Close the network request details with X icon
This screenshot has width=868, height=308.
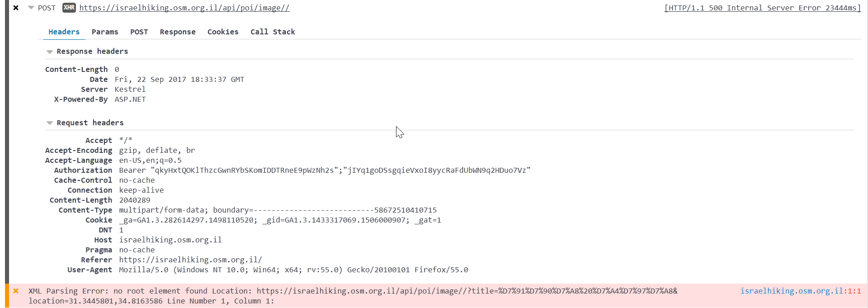coord(16,8)
